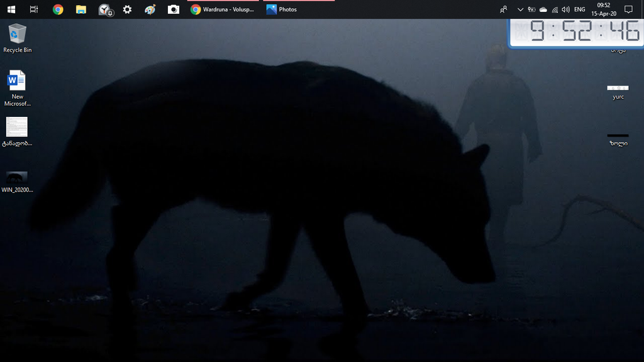
Task: Open Wi-Fi network flyout
Action: tap(555, 9)
